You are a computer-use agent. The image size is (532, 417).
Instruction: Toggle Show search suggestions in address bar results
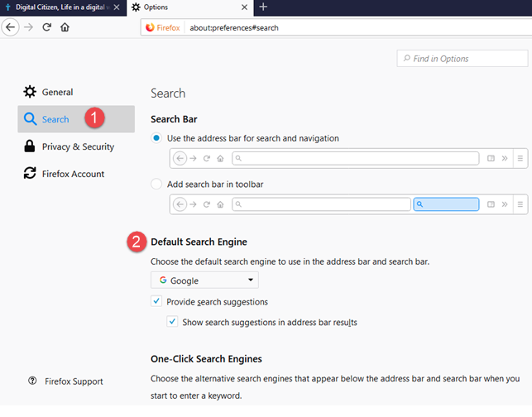pos(172,321)
